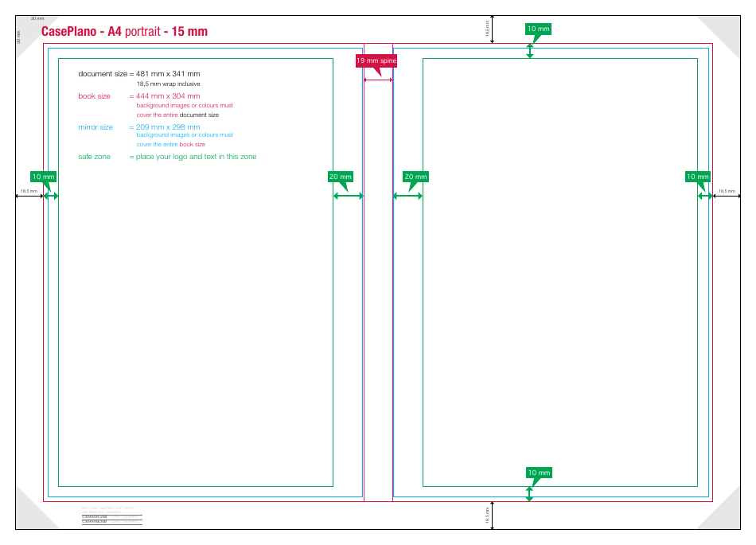
Task: Click the "18,5 mm wrap inclusive" note
Action: click(168, 84)
